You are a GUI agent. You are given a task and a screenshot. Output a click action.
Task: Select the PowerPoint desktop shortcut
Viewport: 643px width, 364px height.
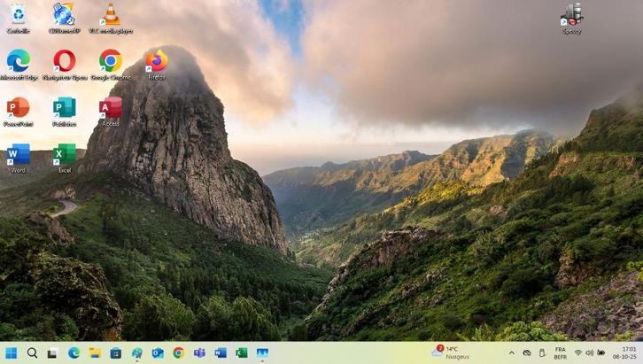18,108
